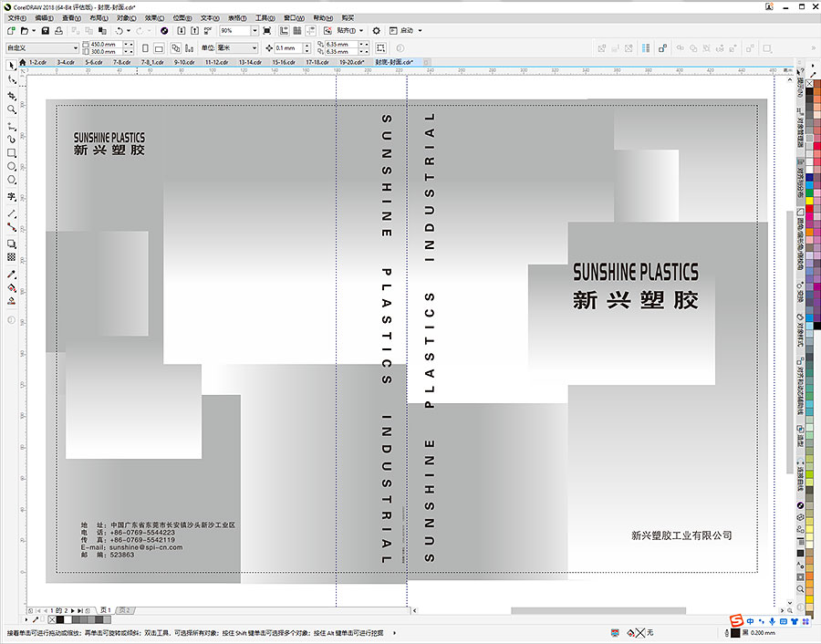Switch page to portrait orientation
This screenshot has width=821, height=644.
145,47
